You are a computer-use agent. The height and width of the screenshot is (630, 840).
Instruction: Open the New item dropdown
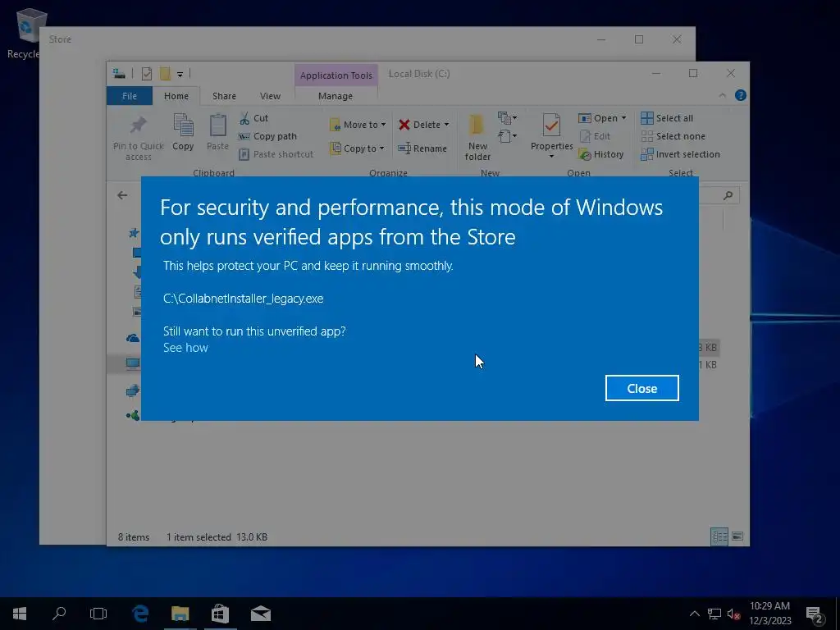click(507, 117)
